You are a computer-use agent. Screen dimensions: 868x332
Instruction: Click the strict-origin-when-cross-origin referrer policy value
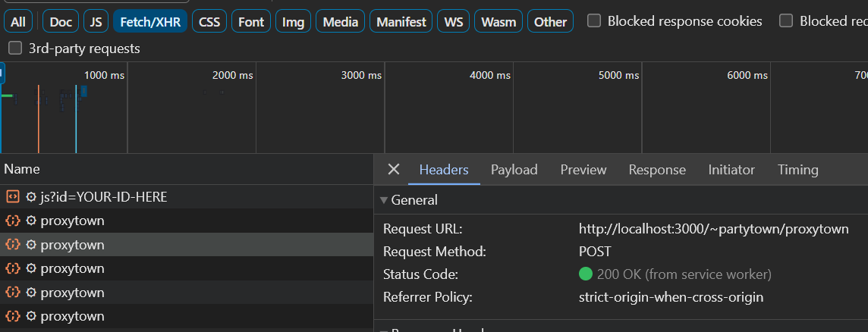point(671,297)
